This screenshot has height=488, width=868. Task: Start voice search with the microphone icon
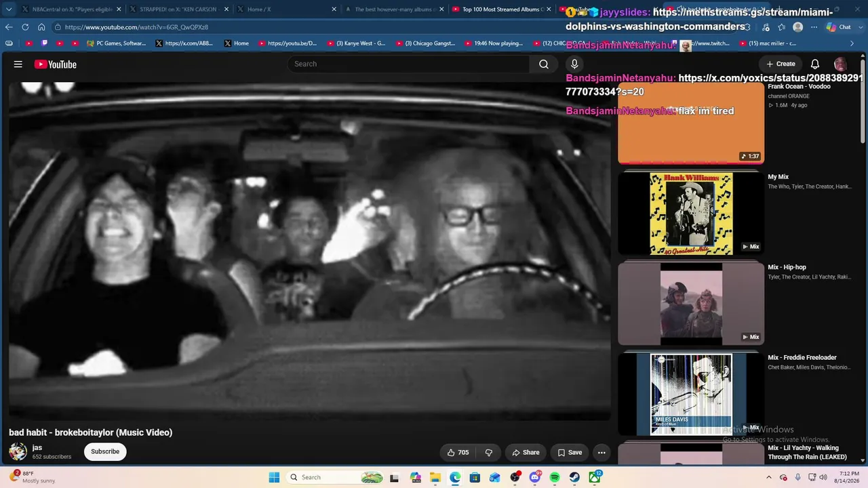[x=574, y=64]
